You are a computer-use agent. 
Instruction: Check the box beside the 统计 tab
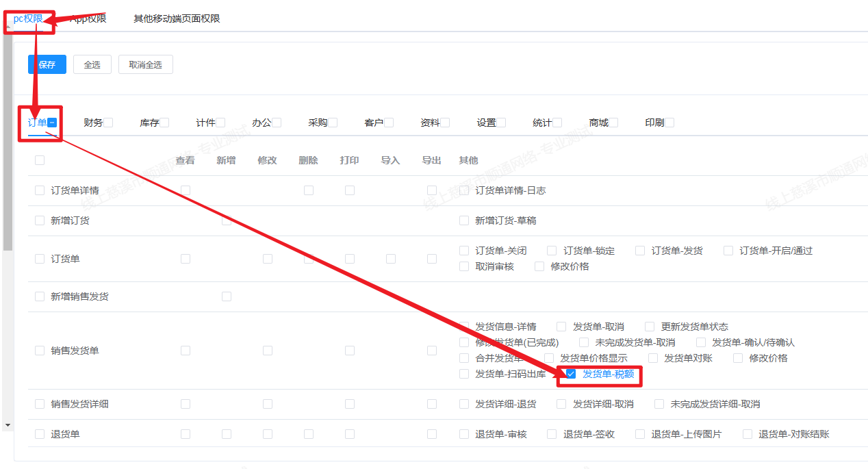point(557,123)
